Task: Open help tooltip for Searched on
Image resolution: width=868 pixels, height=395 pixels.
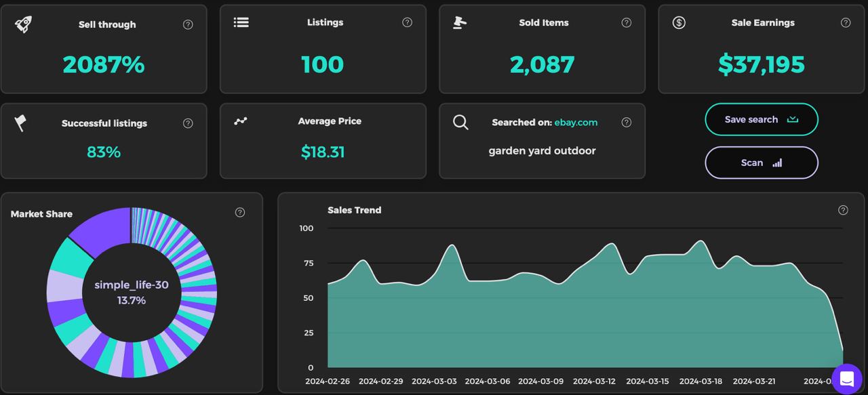Action: 627,123
